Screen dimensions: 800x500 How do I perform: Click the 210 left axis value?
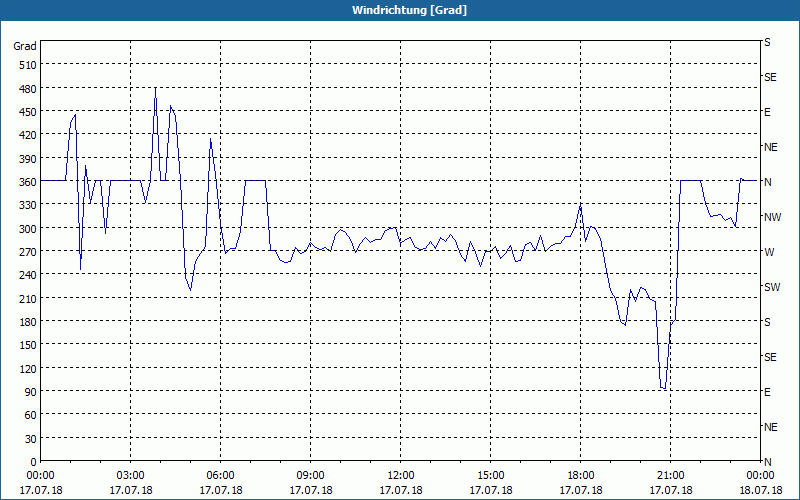pyautogui.click(x=29, y=298)
